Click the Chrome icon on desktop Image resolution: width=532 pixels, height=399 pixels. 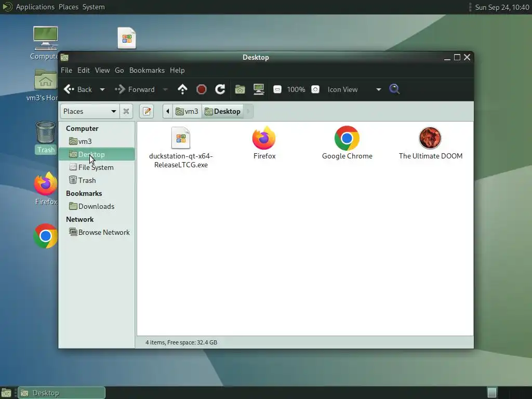coord(46,236)
